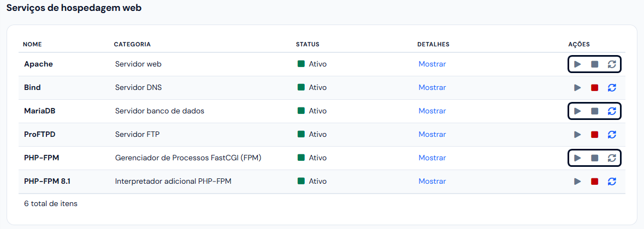This screenshot has height=229, width=644.
Task: Show details for Apache
Action: click(432, 64)
